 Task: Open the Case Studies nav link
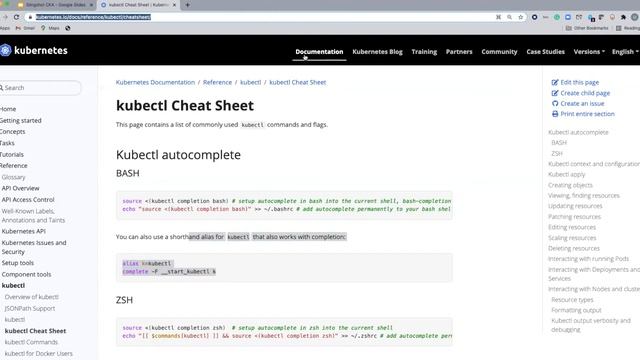pos(545,52)
